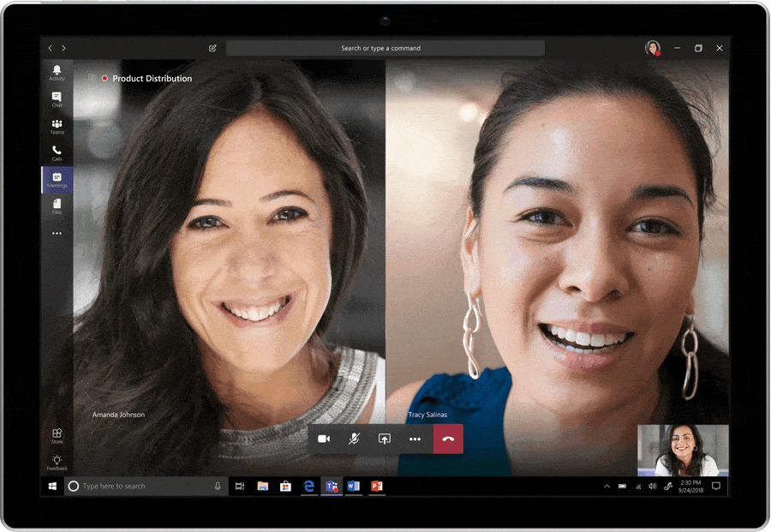End the call with the hang-up button
771x532 pixels.
pyautogui.click(x=447, y=439)
